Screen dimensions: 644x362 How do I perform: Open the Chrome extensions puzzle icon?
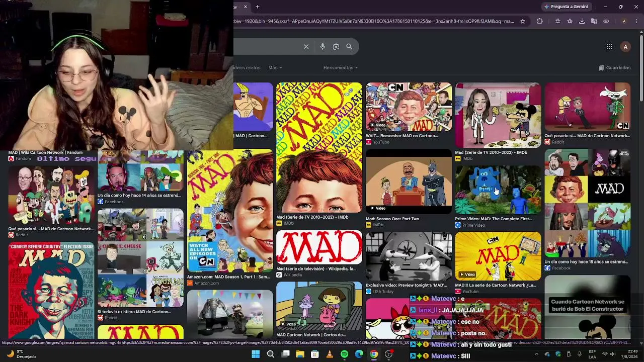tap(540, 21)
